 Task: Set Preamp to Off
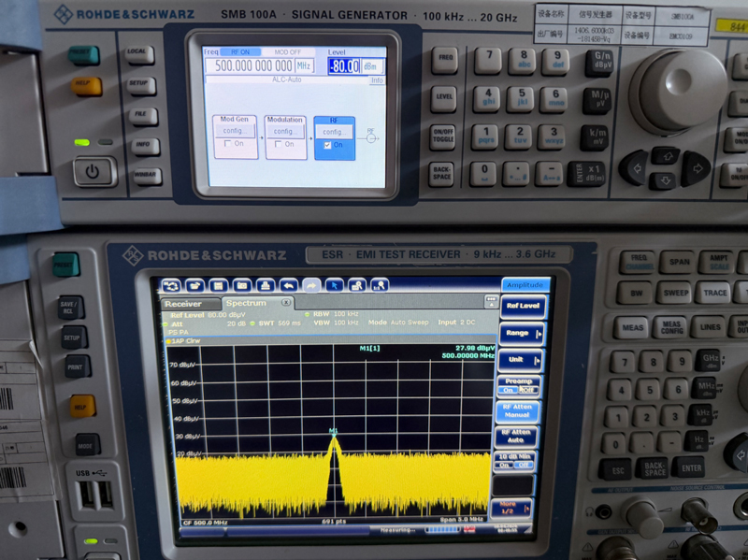pyautogui.click(x=527, y=390)
